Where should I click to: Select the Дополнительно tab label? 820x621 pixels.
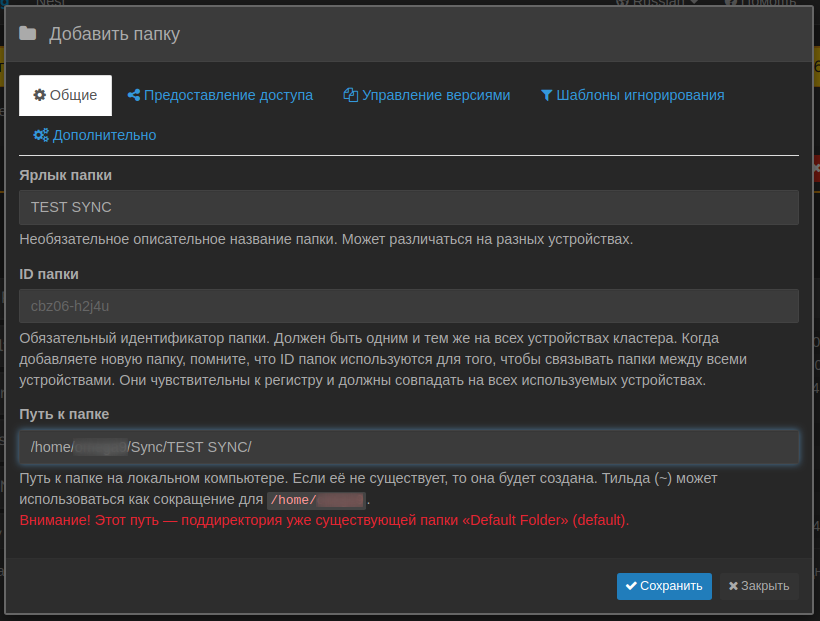click(104, 135)
